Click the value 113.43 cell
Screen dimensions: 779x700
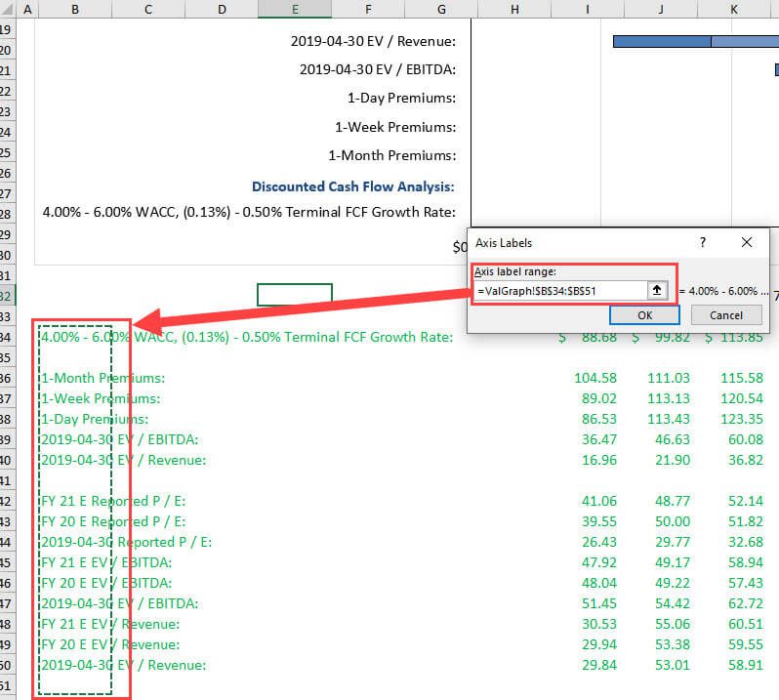click(669, 419)
